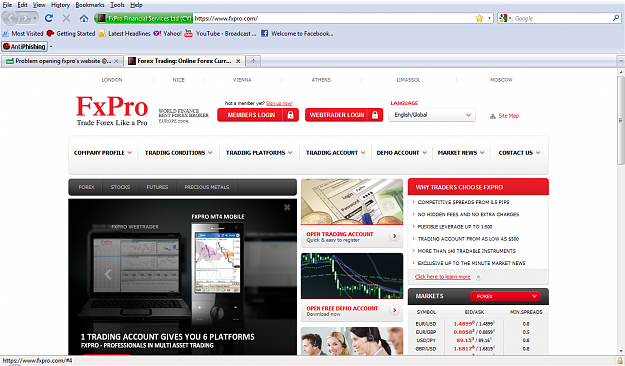
Task: Click the Google search engine icon
Action: tap(503, 18)
